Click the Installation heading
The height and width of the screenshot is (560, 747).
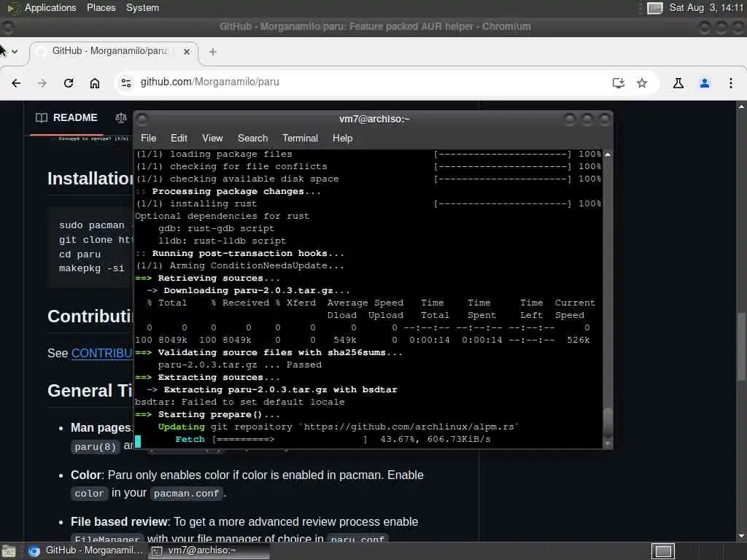point(90,178)
